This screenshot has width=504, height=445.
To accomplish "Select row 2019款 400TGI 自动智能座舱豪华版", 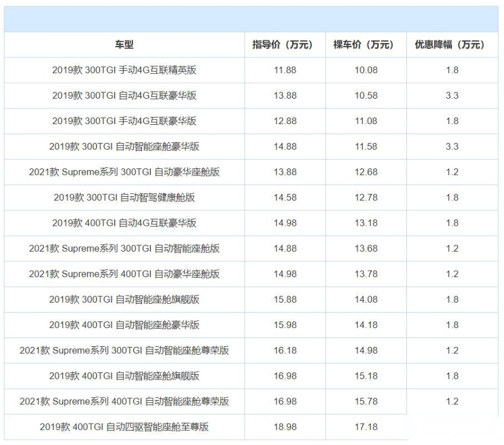I will click(x=251, y=325).
